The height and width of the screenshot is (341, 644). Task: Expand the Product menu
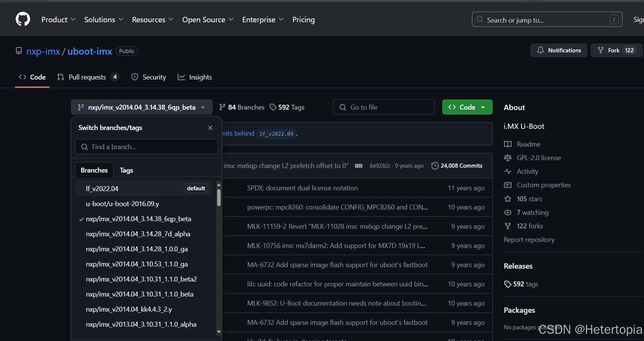coord(58,20)
